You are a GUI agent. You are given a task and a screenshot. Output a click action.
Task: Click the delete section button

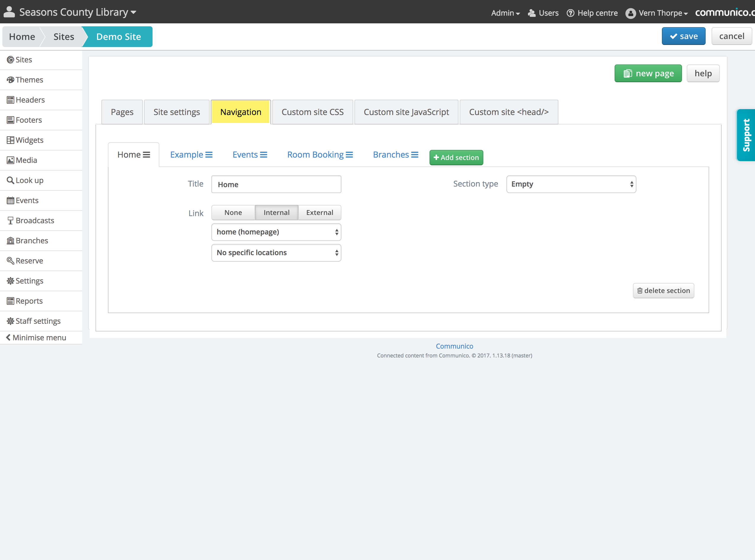663,291
